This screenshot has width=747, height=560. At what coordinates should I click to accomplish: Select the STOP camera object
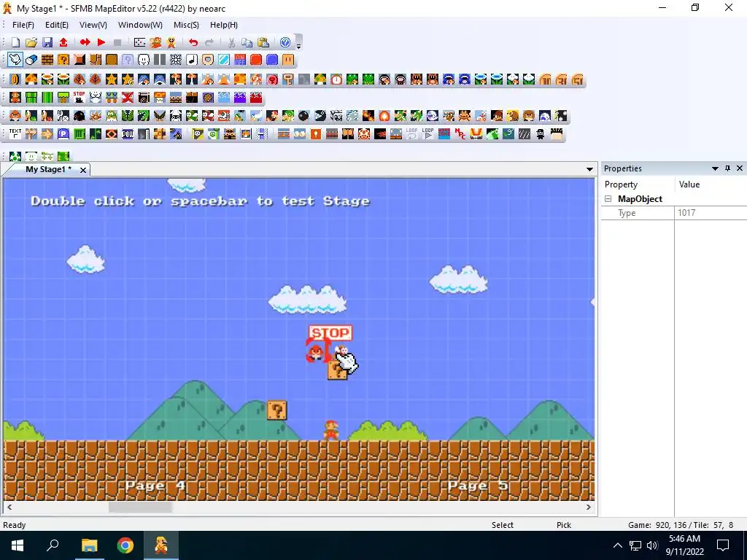coord(79,98)
